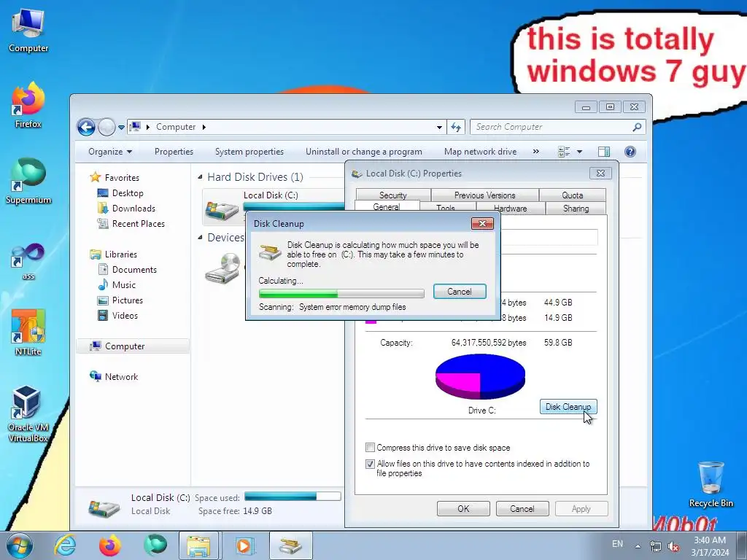Viewport: 747px width, 560px height.
Task: Click the drive C: pie chart
Action: (x=480, y=376)
